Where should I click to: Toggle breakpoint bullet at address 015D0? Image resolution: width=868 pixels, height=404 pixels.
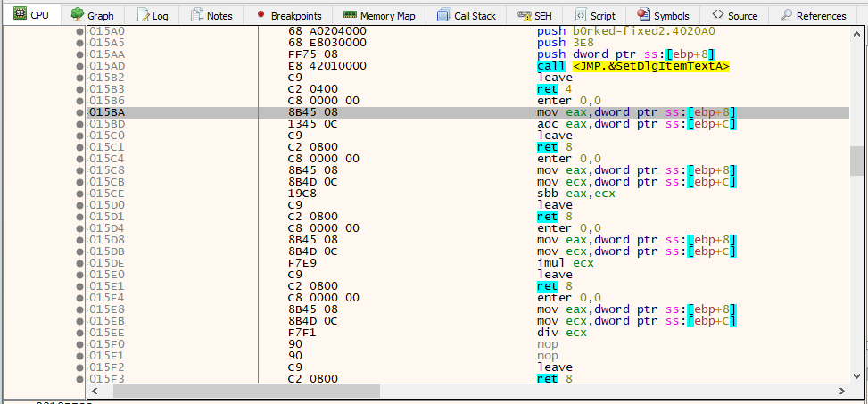tap(79, 206)
